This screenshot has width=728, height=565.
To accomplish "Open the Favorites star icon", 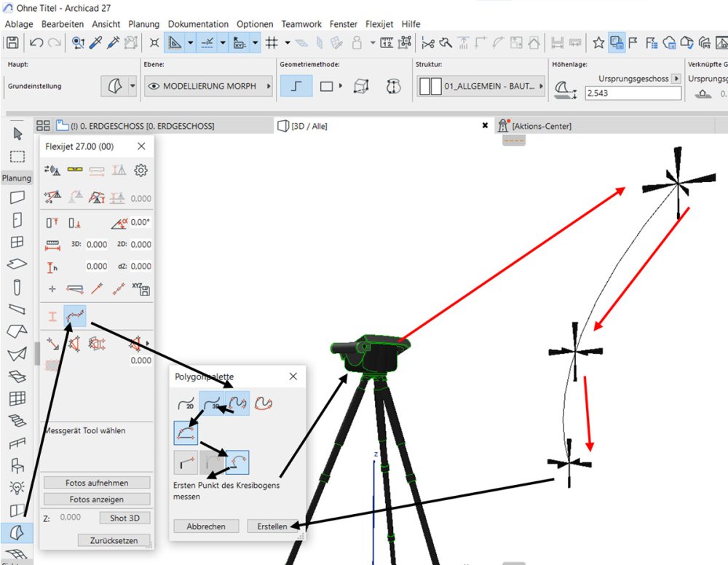I will [x=598, y=43].
